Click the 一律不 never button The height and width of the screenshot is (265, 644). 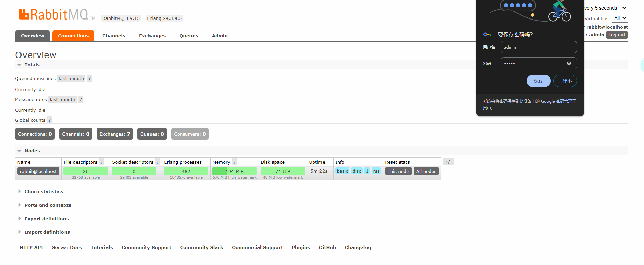(565, 81)
